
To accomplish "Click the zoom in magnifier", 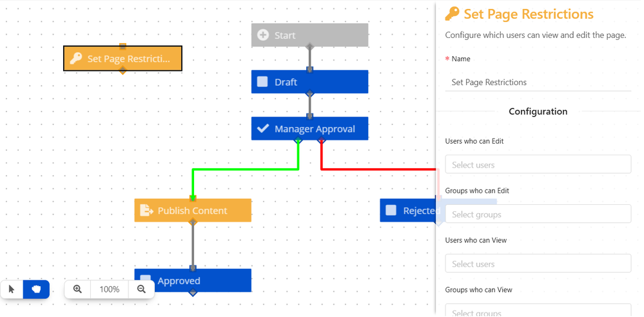I will (x=77, y=289).
